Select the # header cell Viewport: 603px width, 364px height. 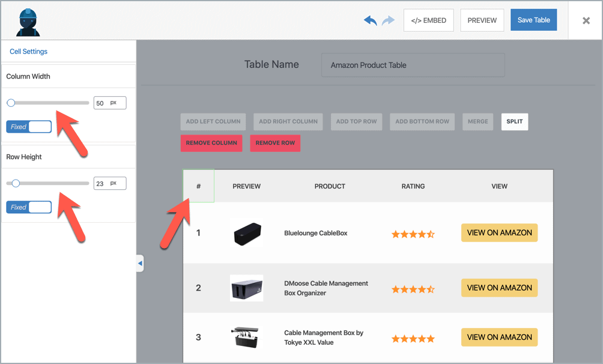tap(198, 186)
